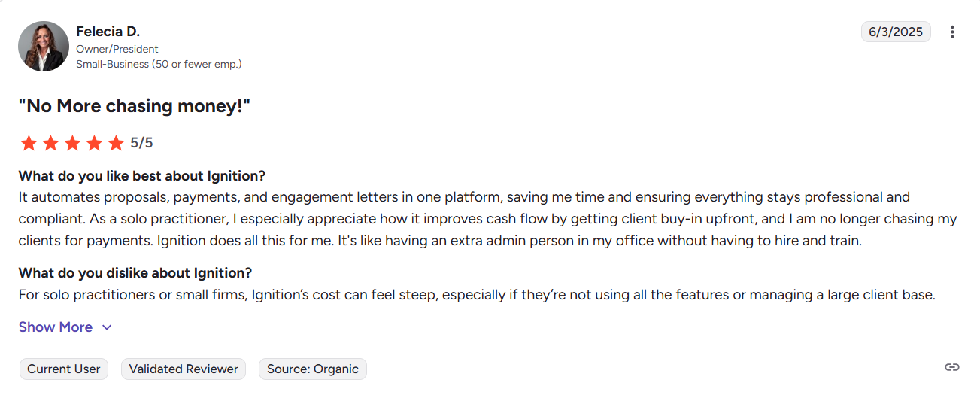Click the "No More chasing money!" review title
Image resolution: width=980 pixels, height=398 pixels.
pyautogui.click(x=134, y=106)
